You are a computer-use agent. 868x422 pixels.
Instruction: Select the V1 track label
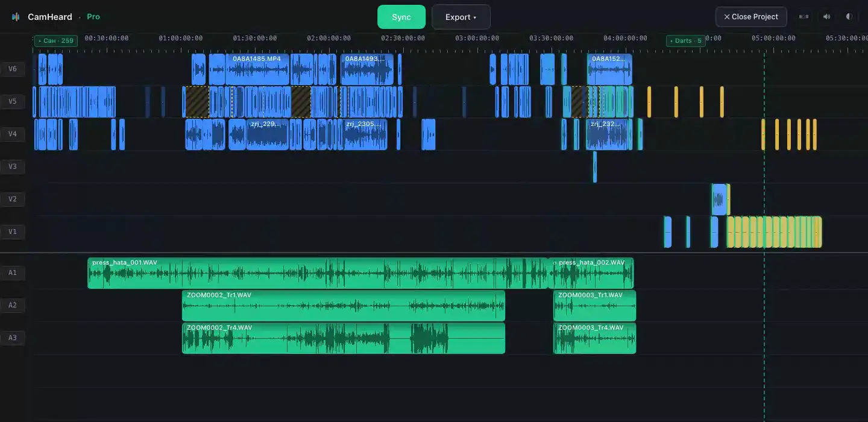(x=13, y=231)
